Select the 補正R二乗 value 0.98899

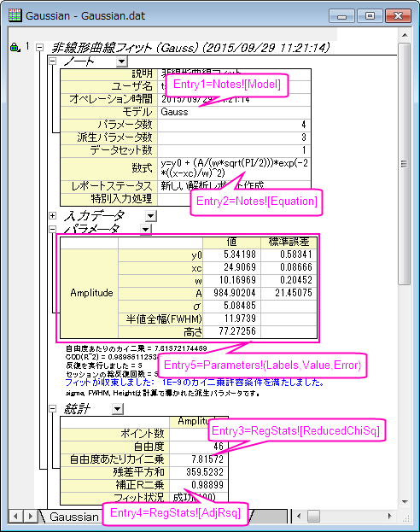(x=199, y=485)
